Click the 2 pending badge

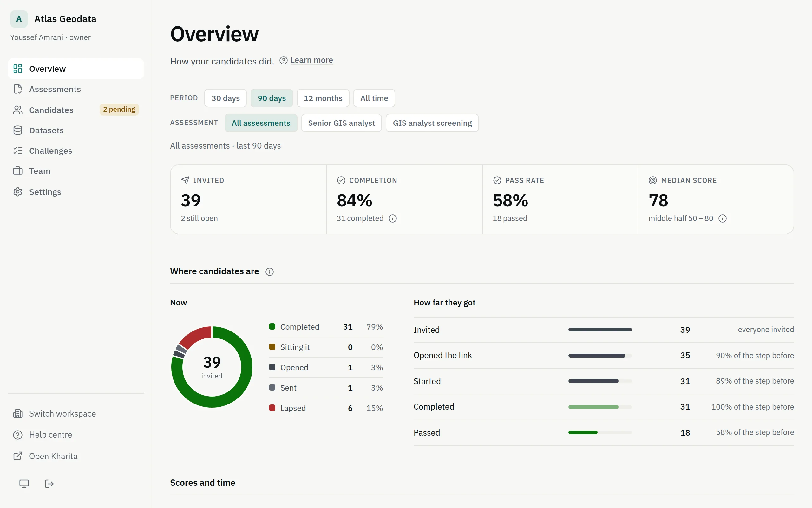pos(119,109)
